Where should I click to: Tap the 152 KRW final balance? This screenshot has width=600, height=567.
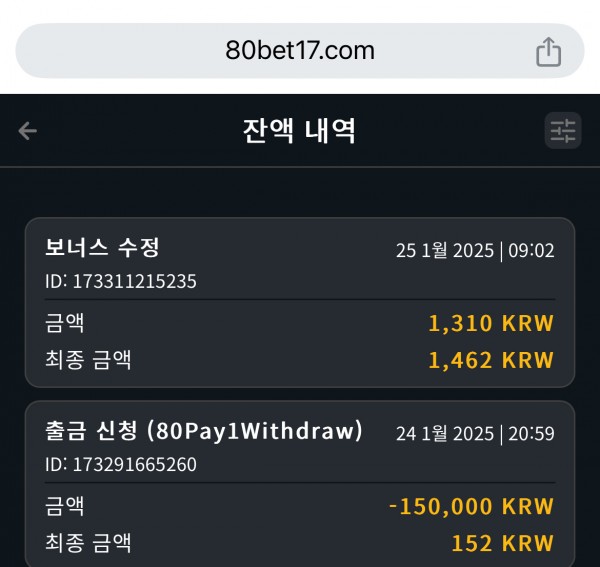502,543
